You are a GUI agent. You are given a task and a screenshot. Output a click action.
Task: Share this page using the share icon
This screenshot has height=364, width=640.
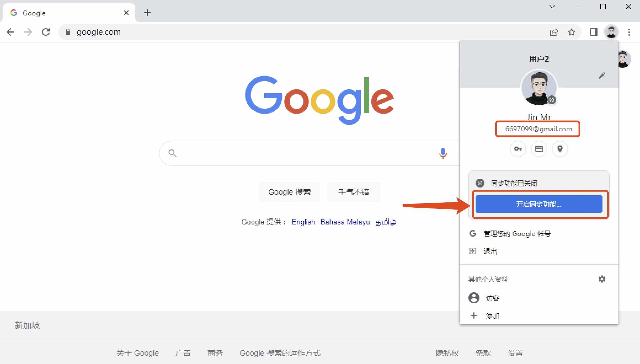[x=554, y=32]
